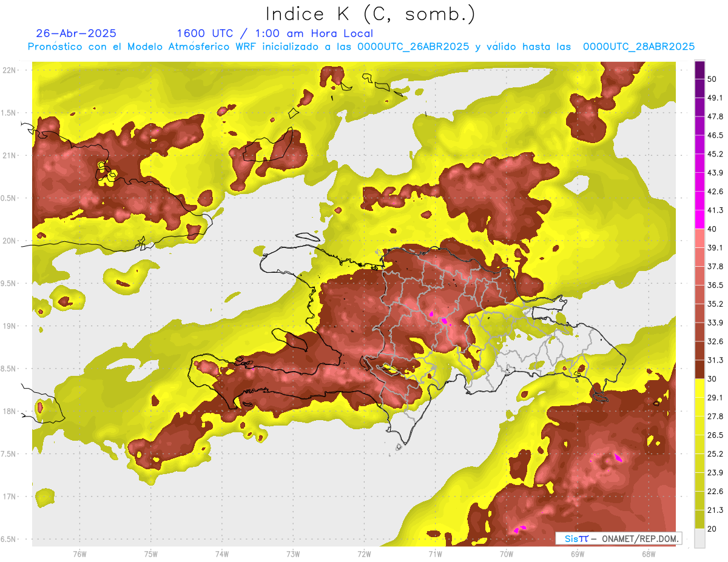Click the colorbar value "30"
Viewport: 728px width, 562px height.
[712, 379]
